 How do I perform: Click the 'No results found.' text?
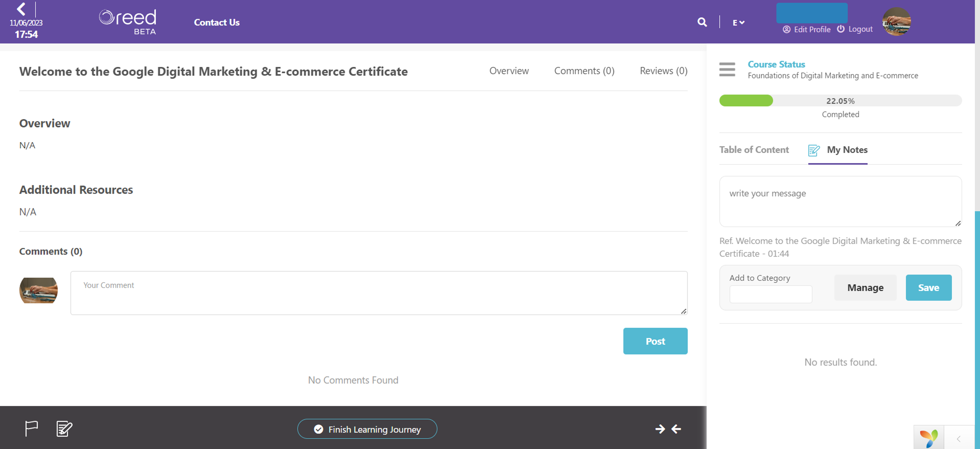[x=840, y=362]
